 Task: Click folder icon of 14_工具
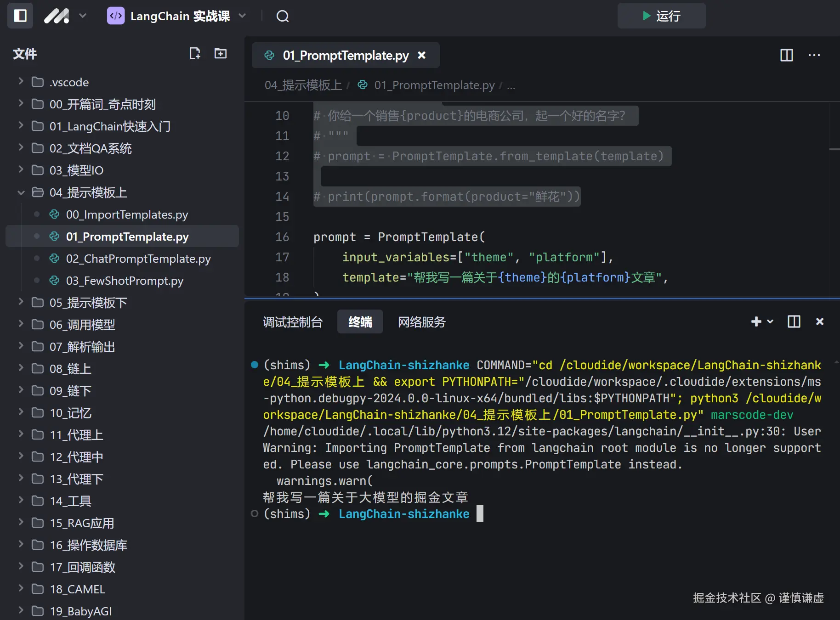[38, 501]
